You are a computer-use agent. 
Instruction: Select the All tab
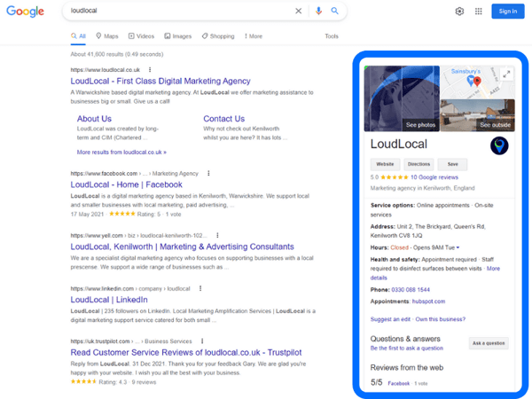click(x=78, y=36)
